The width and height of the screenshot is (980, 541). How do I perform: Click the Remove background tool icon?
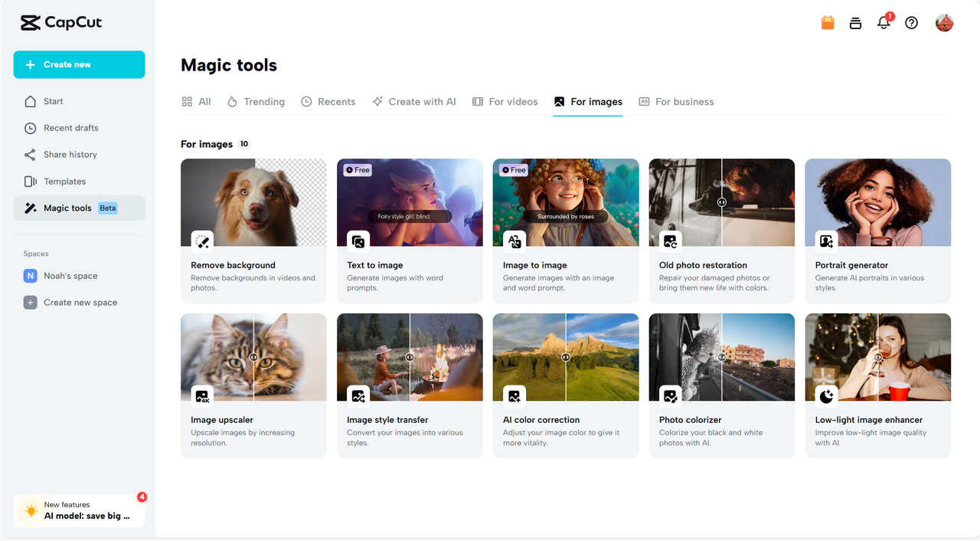pos(202,242)
